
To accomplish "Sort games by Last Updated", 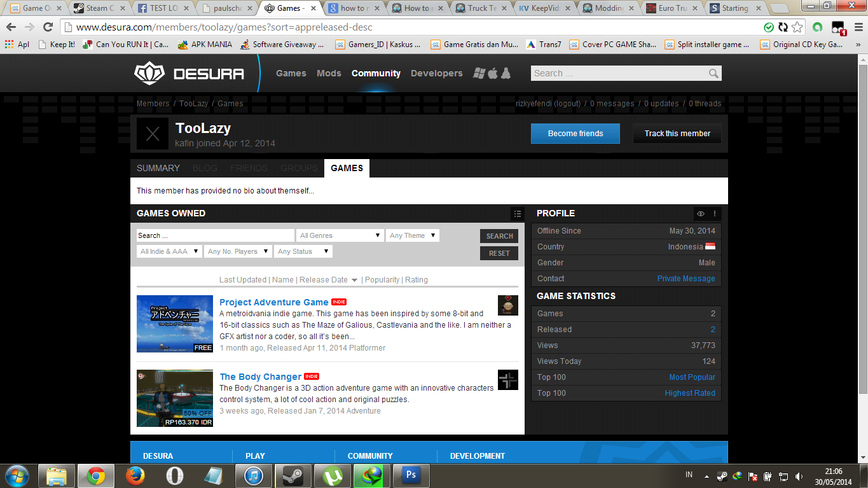I will [243, 280].
